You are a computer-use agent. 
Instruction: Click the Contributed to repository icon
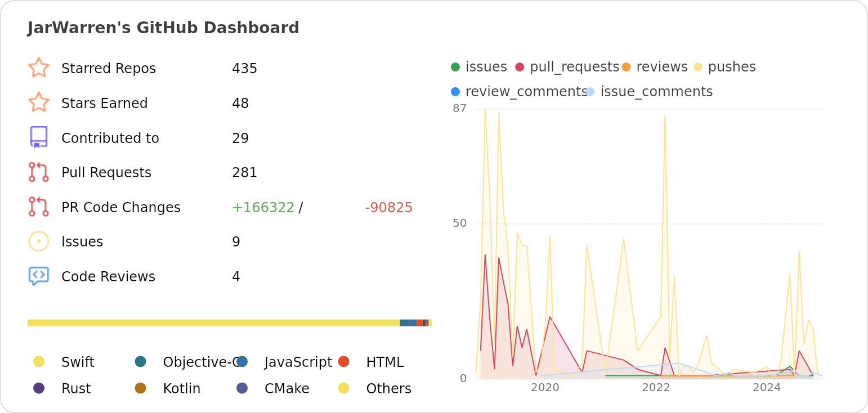pyautogui.click(x=39, y=137)
